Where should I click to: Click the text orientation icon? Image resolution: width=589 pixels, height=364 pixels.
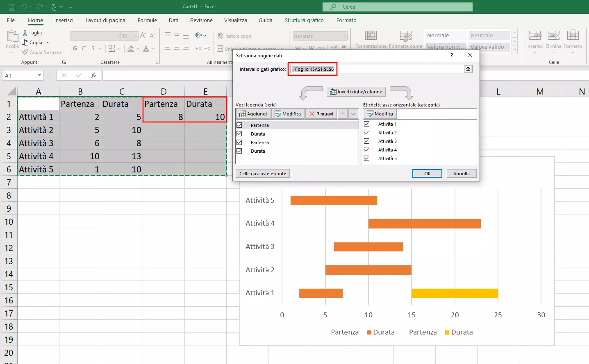(x=198, y=36)
